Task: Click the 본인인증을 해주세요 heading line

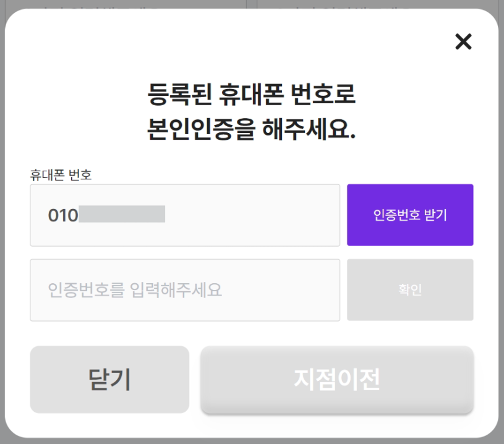Action: point(252,130)
